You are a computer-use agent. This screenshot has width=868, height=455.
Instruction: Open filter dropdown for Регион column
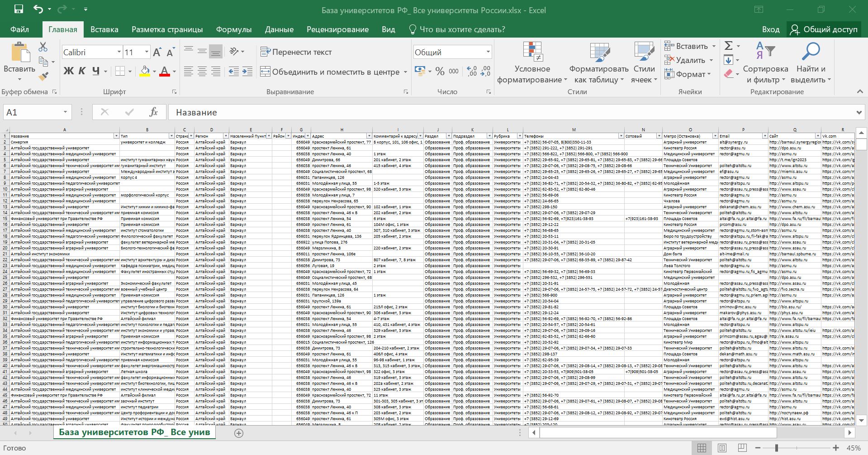[x=226, y=136]
